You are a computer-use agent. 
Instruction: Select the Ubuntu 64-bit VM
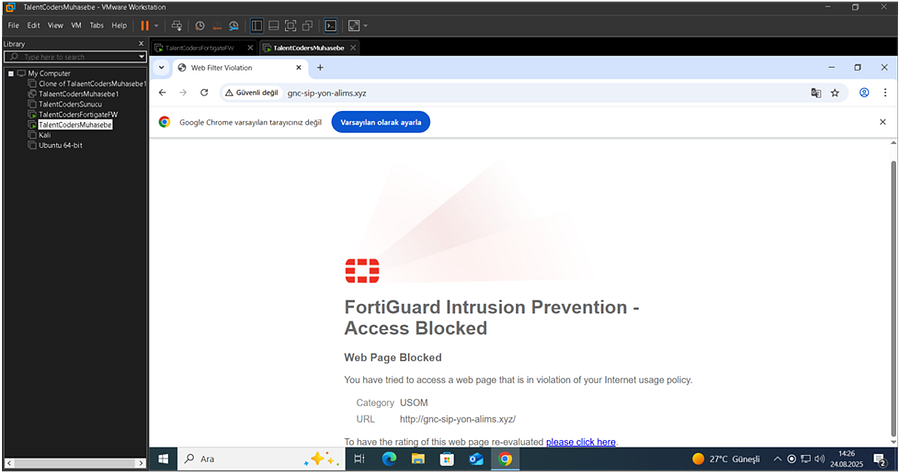[60, 145]
